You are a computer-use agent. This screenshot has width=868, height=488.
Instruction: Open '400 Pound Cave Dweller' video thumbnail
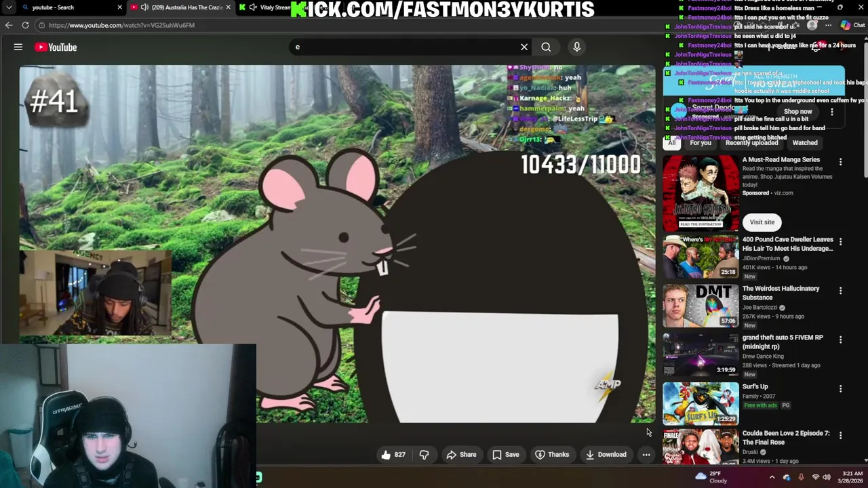pyautogui.click(x=701, y=257)
